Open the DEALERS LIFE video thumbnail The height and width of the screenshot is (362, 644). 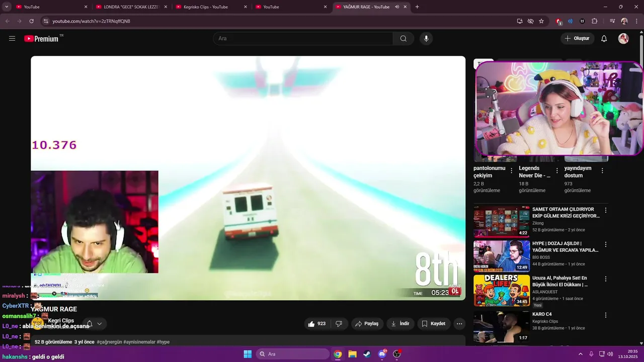[x=502, y=291]
